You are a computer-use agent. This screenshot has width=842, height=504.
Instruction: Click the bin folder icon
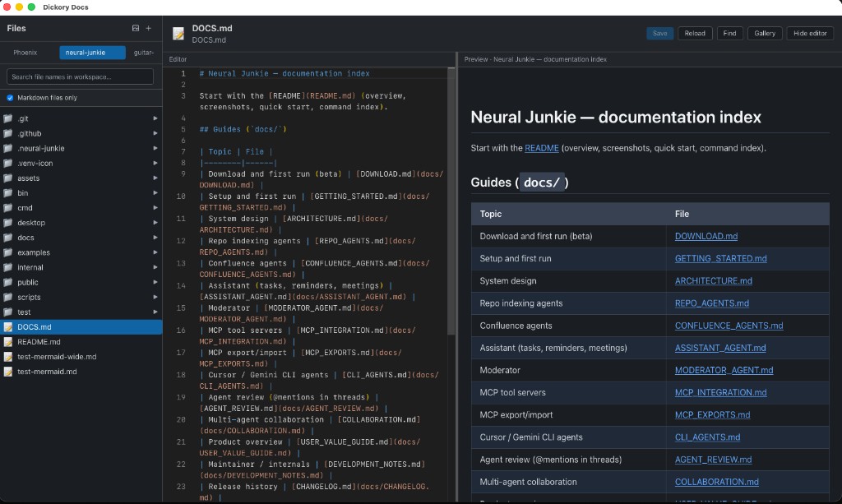(8, 193)
